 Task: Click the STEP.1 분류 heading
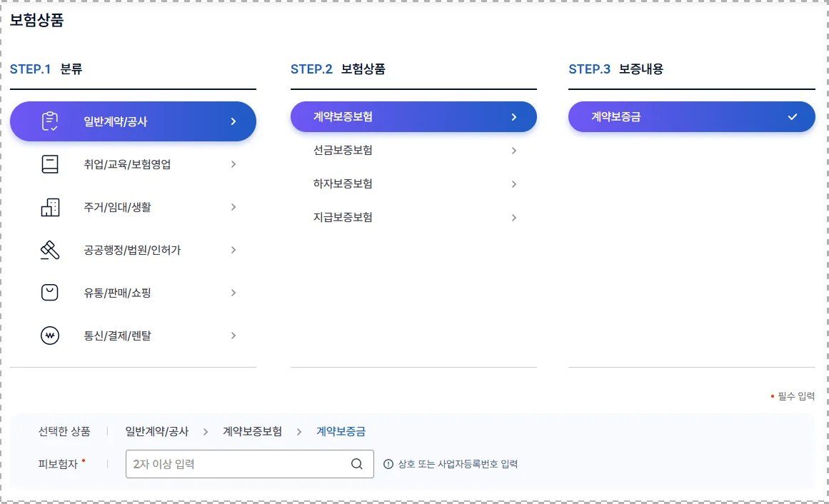coord(46,69)
